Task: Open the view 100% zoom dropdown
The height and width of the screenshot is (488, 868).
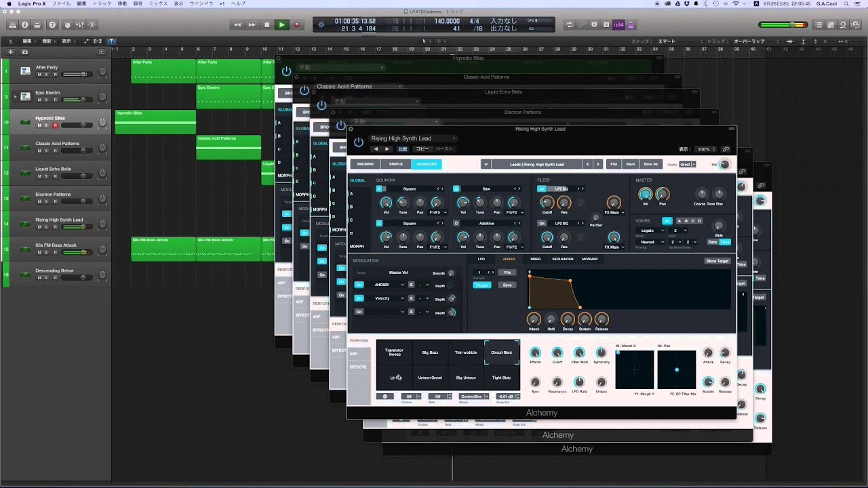Action: click(x=707, y=149)
